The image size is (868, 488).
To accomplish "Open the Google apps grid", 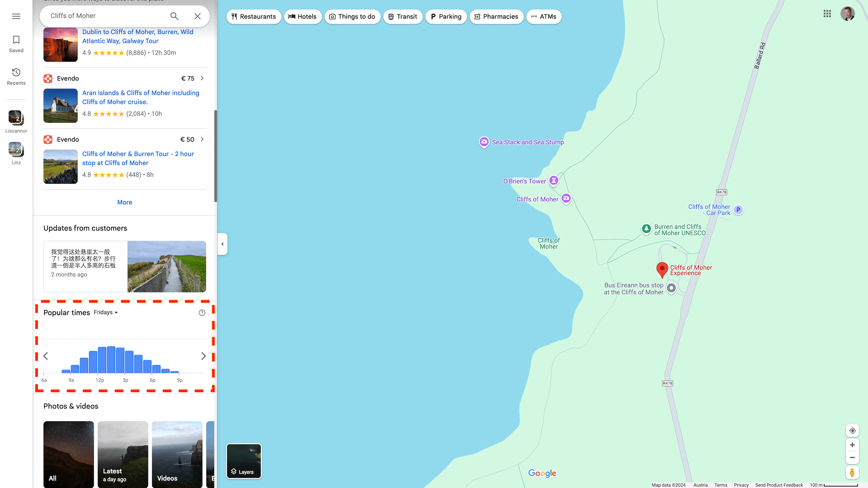I will pyautogui.click(x=827, y=14).
